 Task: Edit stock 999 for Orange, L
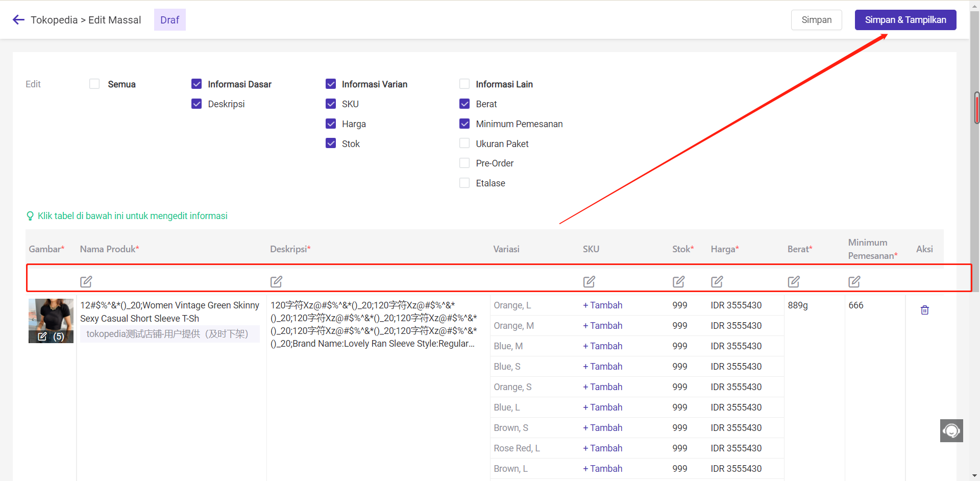tap(679, 305)
